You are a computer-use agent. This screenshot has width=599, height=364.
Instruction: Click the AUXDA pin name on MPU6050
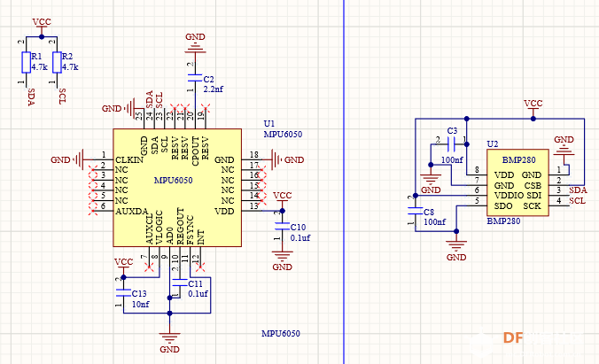(x=132, y=212)
